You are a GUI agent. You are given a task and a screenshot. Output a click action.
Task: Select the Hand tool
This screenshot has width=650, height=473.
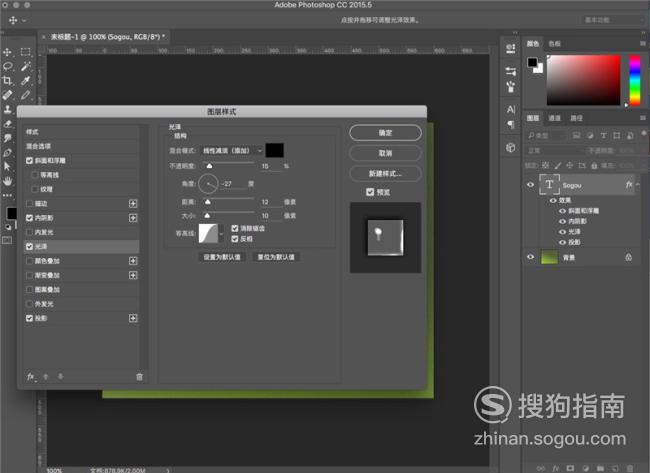(x=7, y=181)
